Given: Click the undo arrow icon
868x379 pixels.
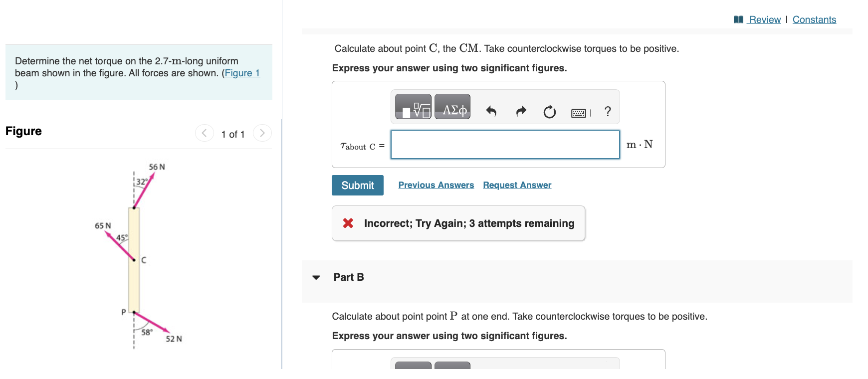Looking at the screenshot, I should [491, 111].
